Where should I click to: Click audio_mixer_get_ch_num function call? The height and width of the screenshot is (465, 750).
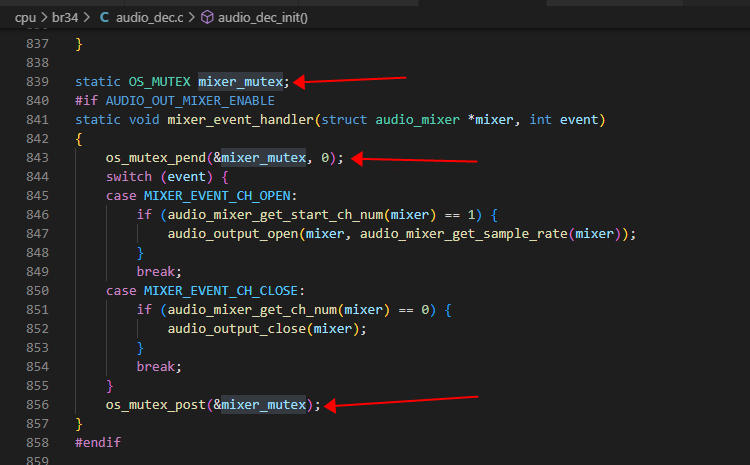pos(252,310)
